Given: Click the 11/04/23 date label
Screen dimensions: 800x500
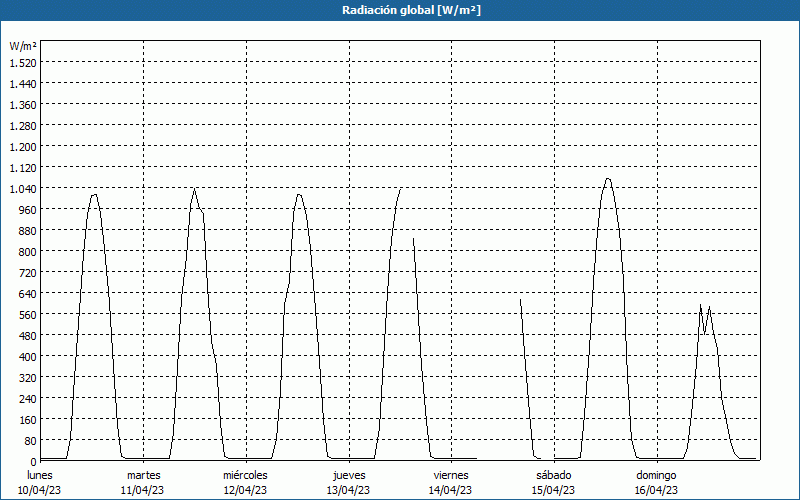Looking at the screenshot, I should [x=142, y=490].
